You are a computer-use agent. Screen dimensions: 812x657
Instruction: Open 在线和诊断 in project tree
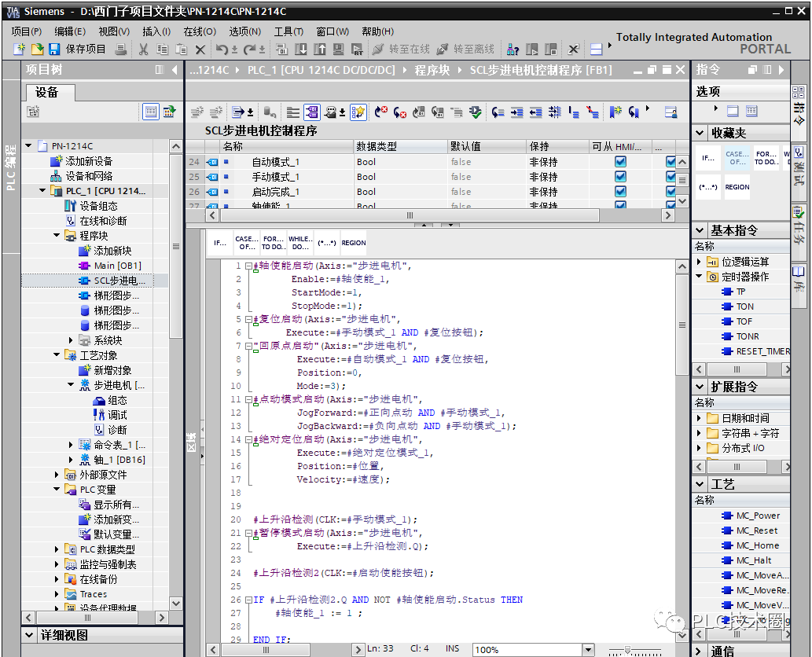click(96, 221)
